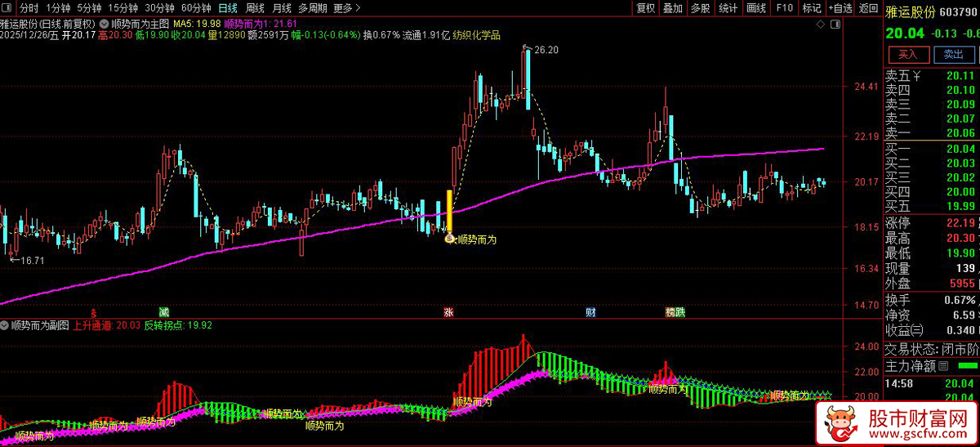Click 卖四 price 20.10
Screen dimensions: 980x447
click(x=960, y=90)
